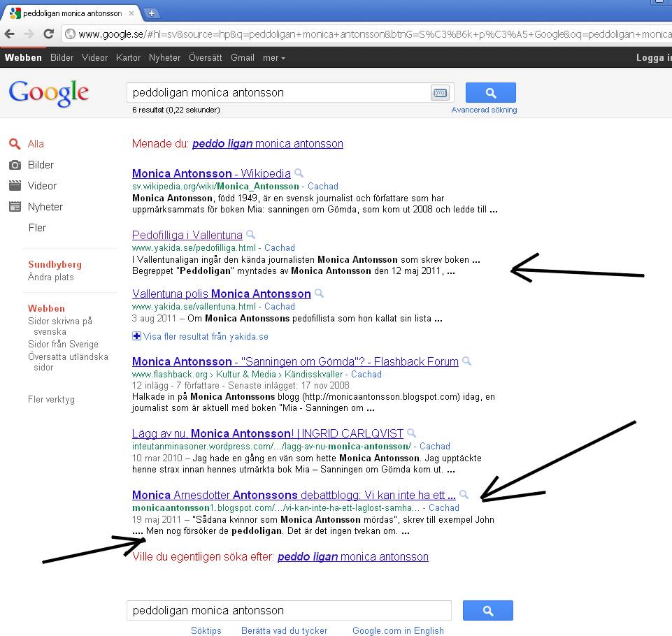Viewport: 672px width, 636px height.
Task: Open the 'mer' dropdown in top bar
Action: 274,57
